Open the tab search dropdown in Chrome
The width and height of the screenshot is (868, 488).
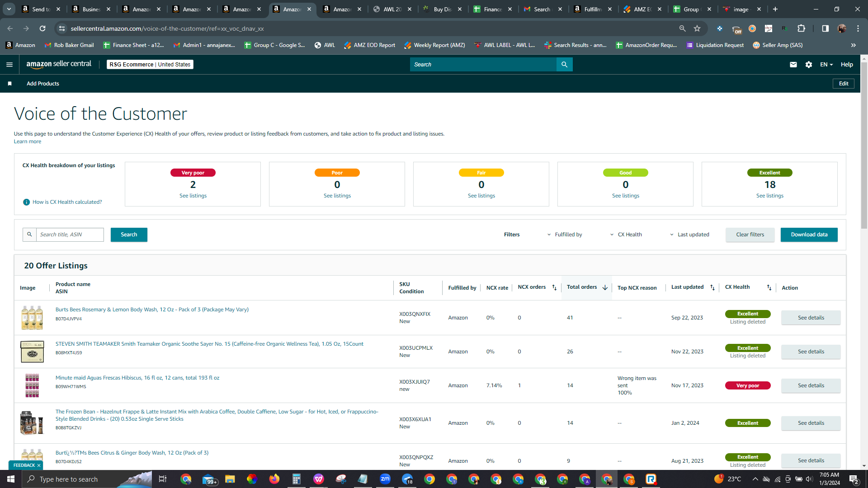pyautogui.click(x=9, y=9)
